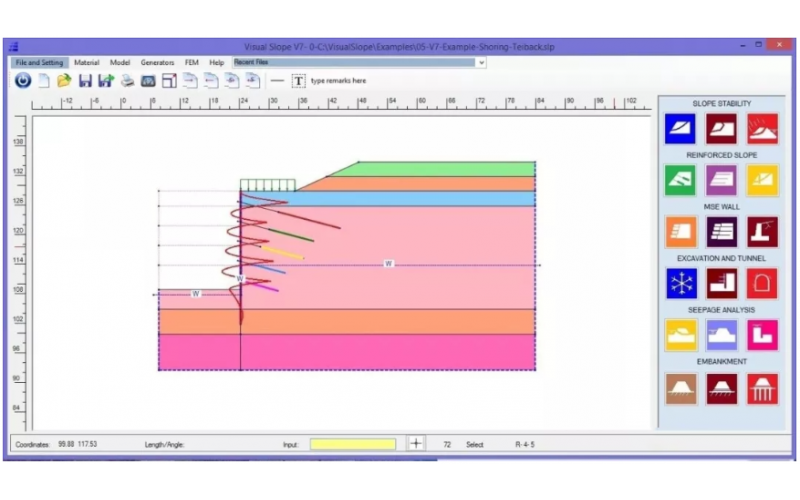This screenshot has width=800, height=500.
Task: Select the red tunnel arch icon
Action: click(763, 284)
